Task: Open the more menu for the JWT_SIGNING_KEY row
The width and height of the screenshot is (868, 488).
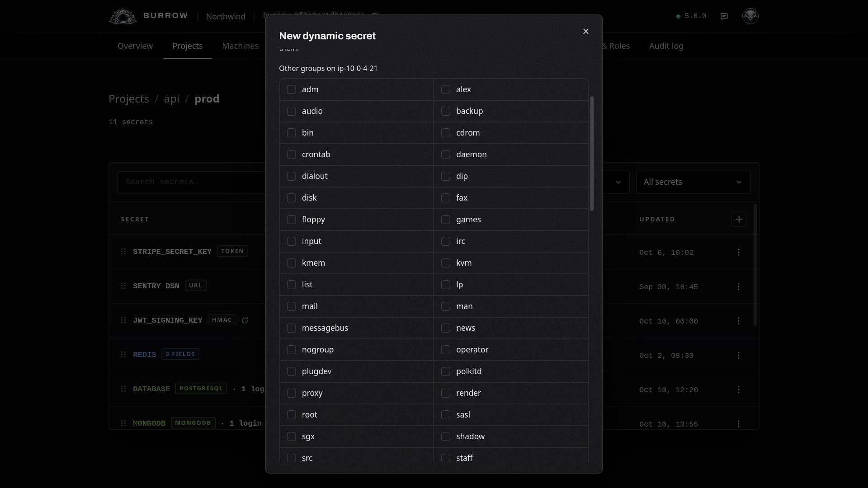Action: [739, 321]
